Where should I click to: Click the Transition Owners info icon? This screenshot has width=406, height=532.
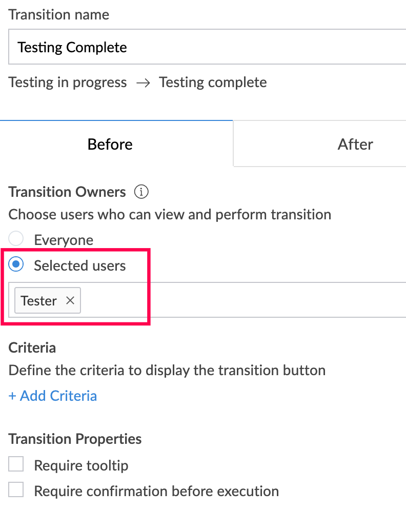pos(141,192)
